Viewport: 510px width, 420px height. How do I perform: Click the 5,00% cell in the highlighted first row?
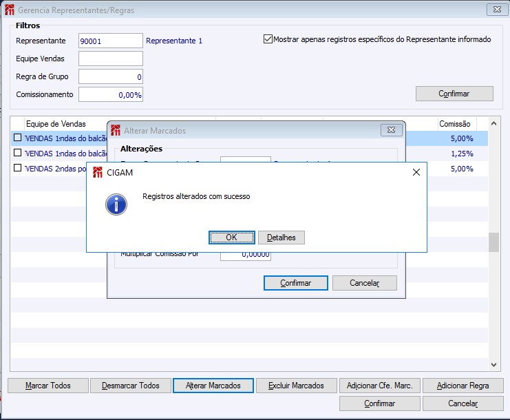click(462, 138)
